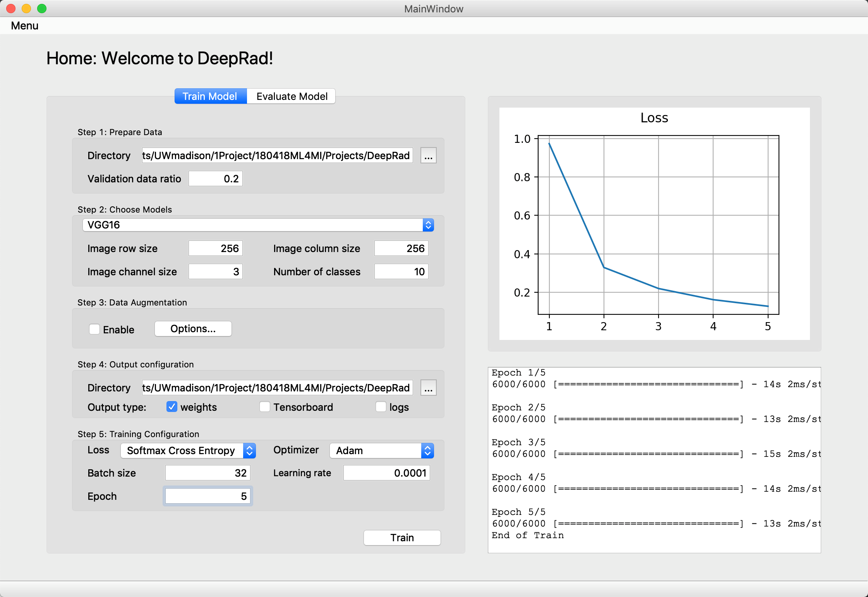Enable the data augmentation checkbox
Viewport: 868px width, 597px height.
click(94, 329)
